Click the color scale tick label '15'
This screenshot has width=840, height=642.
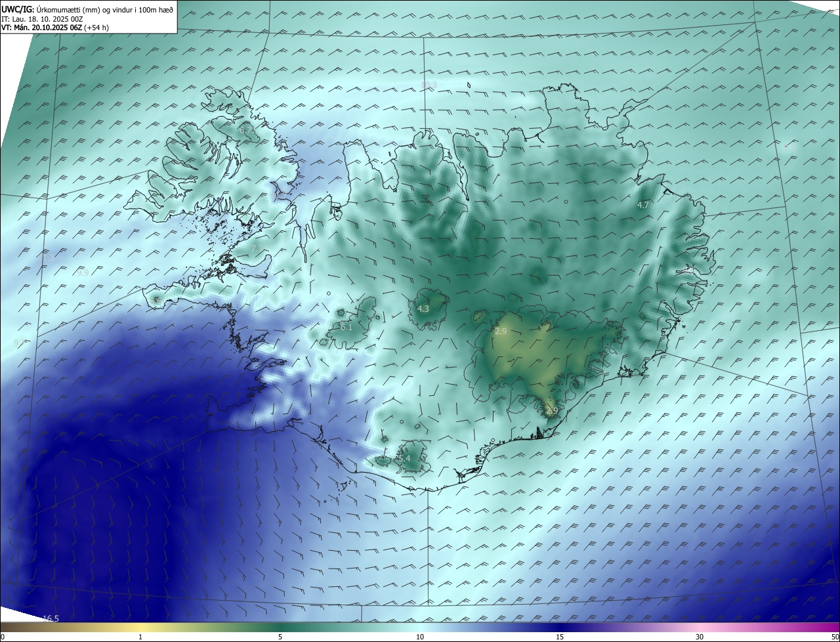(560, 637)
